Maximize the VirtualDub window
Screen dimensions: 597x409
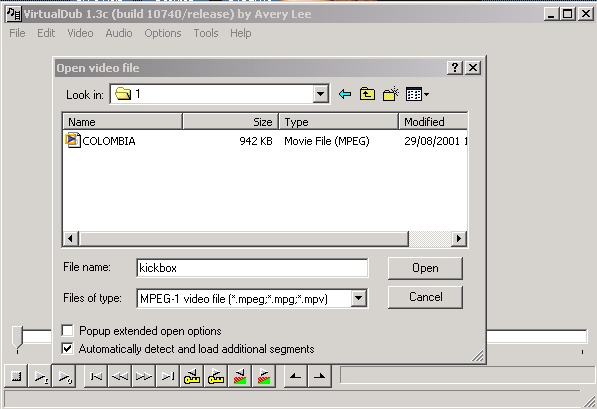(x=567, y=14)
